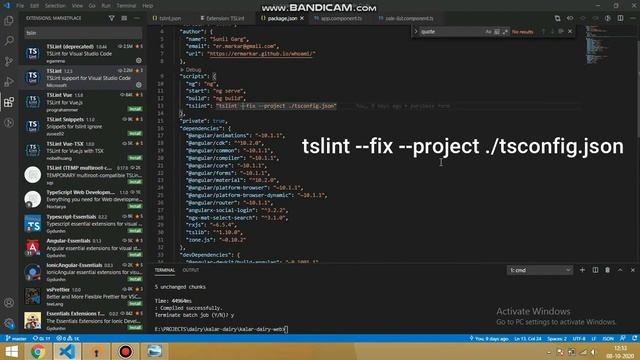Open Views and More Actions in Extensions header
The height and width of the screenshot is (360, 640).
[x=137, y=18]
